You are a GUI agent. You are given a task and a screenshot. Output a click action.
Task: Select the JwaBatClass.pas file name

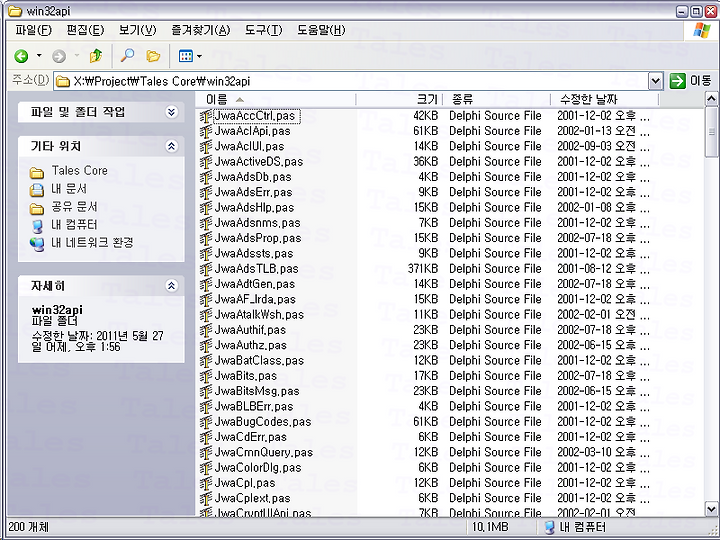(x=259, y=360)
